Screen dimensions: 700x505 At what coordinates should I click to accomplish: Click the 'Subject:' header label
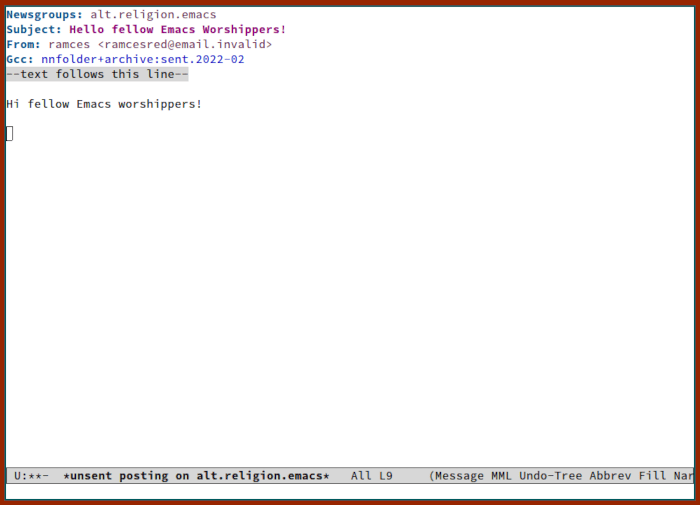pos(34,29)
